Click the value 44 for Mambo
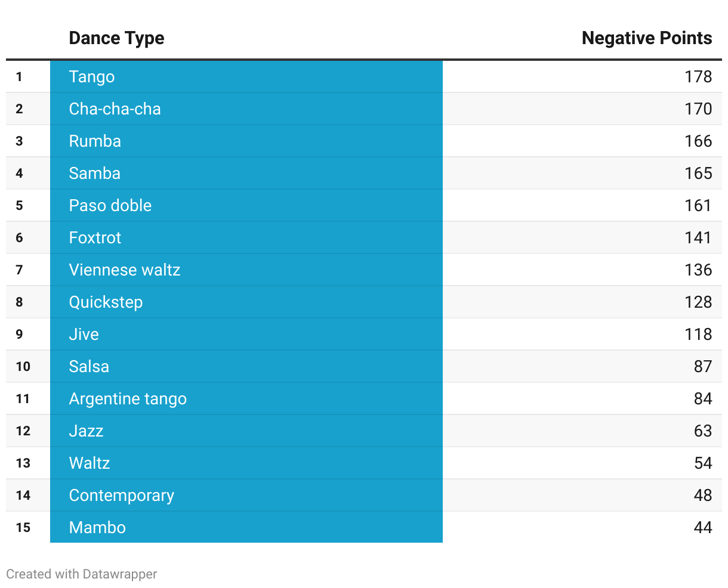 point(703,528)
